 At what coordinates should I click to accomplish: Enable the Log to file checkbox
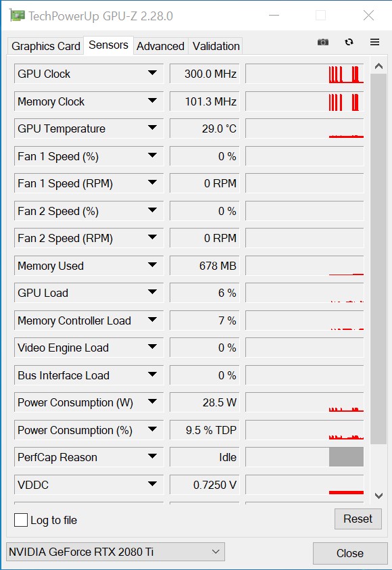21,520
